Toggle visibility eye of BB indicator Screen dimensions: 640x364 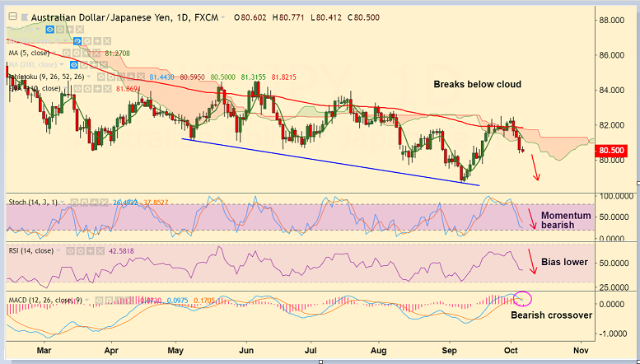click(x=77, y=41)
